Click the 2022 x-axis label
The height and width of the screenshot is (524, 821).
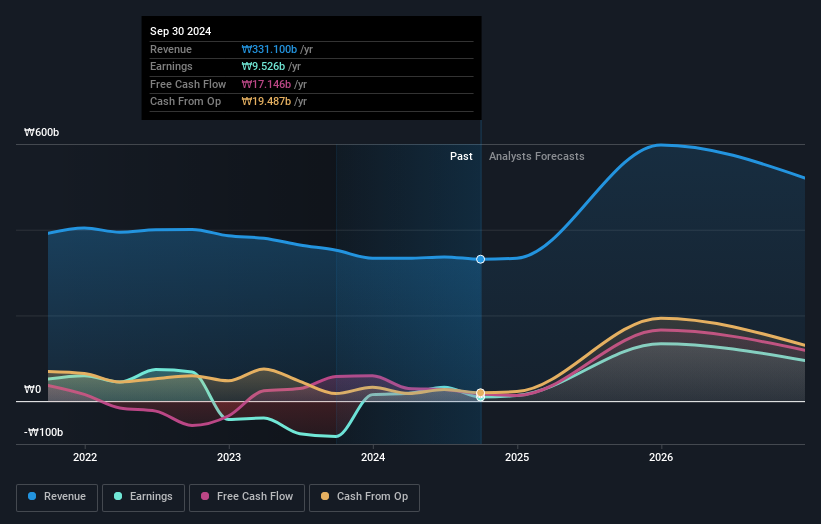85,457
